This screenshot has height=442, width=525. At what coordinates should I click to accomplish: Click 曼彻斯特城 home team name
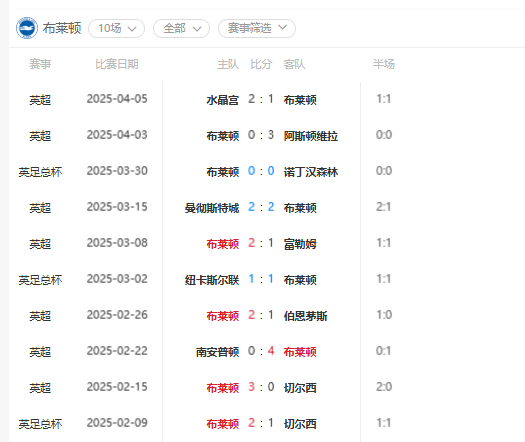point(212,208)
